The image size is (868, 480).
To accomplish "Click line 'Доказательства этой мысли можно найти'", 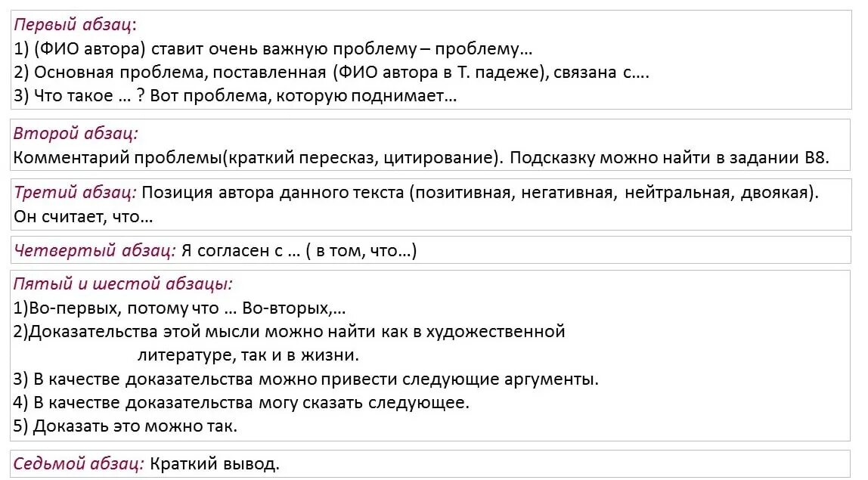I will 289,332.
